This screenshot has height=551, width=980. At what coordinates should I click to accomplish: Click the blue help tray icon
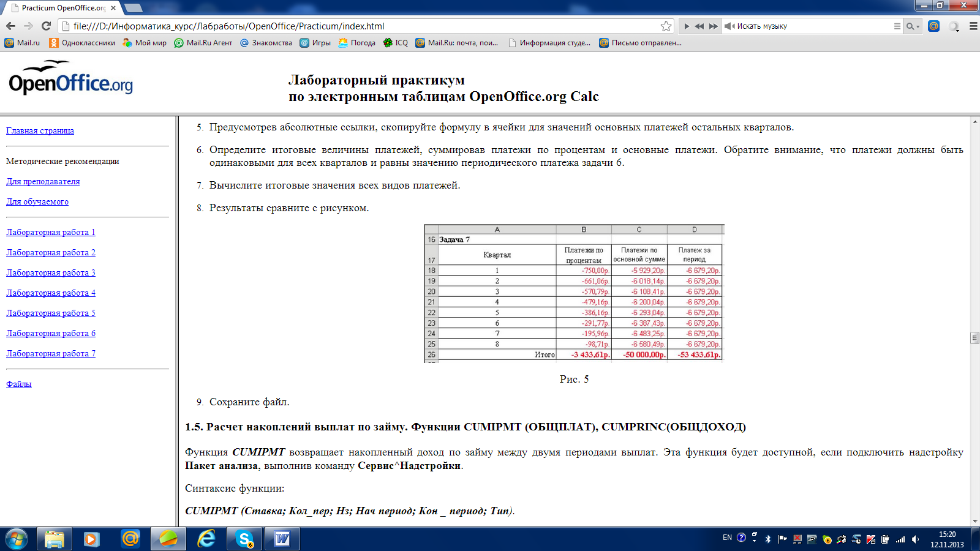741,538
